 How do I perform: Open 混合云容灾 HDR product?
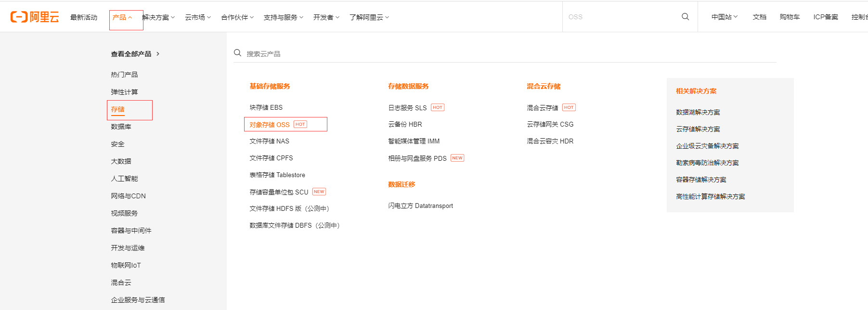click(550, 141)
